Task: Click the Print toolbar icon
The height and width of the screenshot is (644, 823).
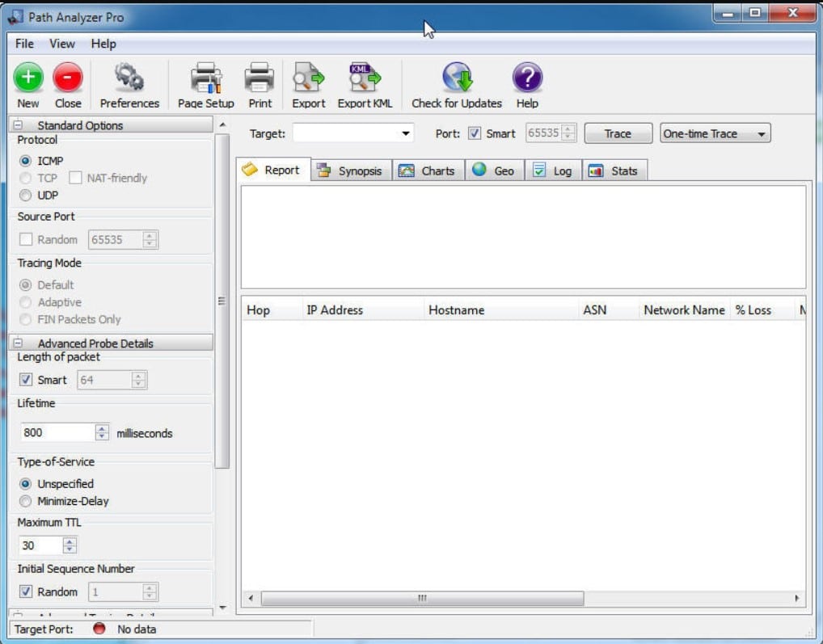Action: pyautogui.click(x=260, y=77)
